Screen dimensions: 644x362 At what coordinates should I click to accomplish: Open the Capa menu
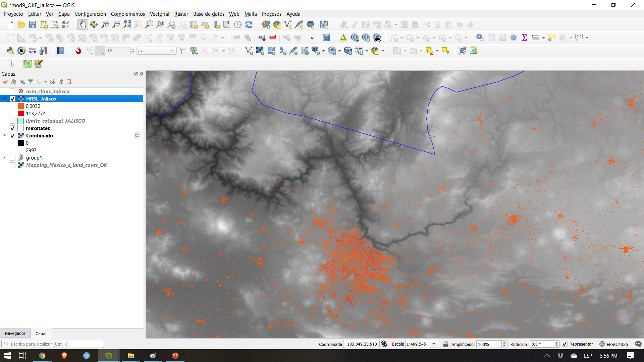click(64, 14)
